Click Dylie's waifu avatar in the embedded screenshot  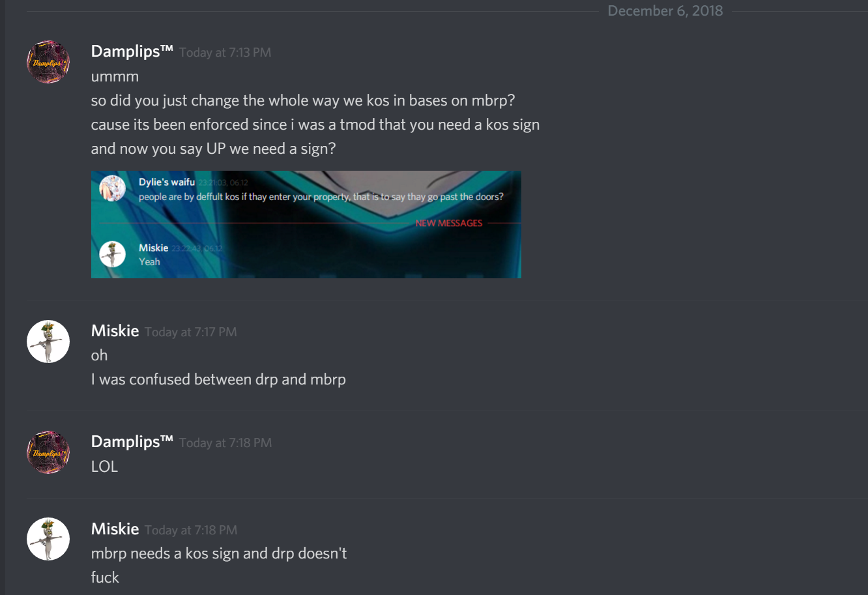[112, 188]
